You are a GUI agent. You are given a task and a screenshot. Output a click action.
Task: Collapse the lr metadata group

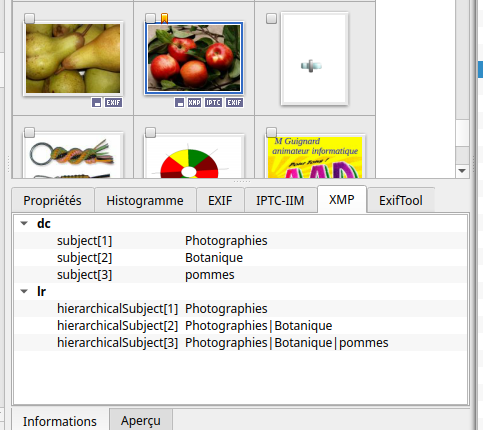tap(24, 291)
